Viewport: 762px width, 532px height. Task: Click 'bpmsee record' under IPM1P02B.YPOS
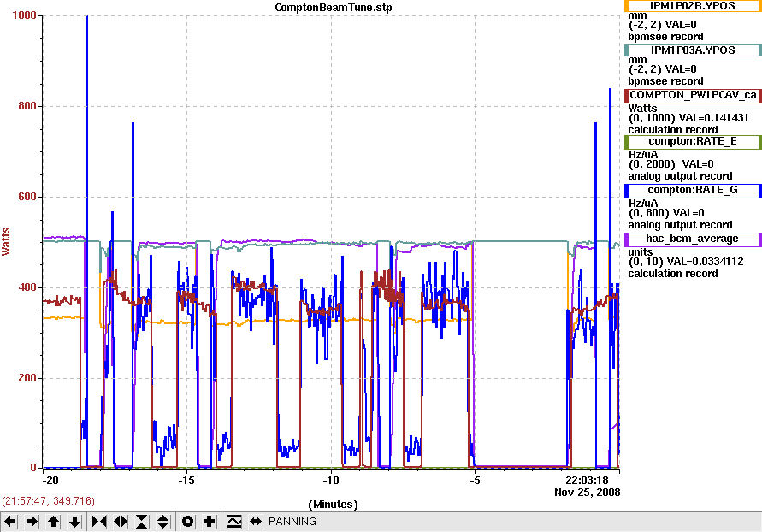click(665, 37)
